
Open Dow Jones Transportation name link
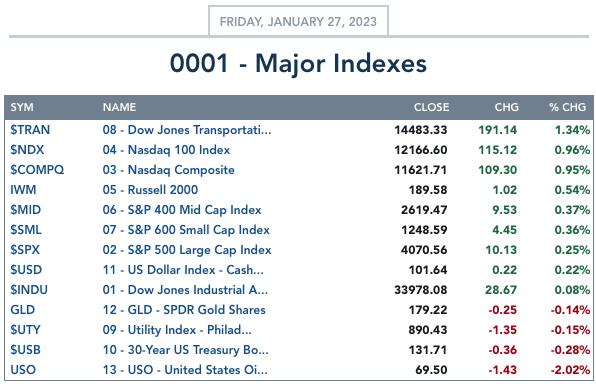pos(187,130)
